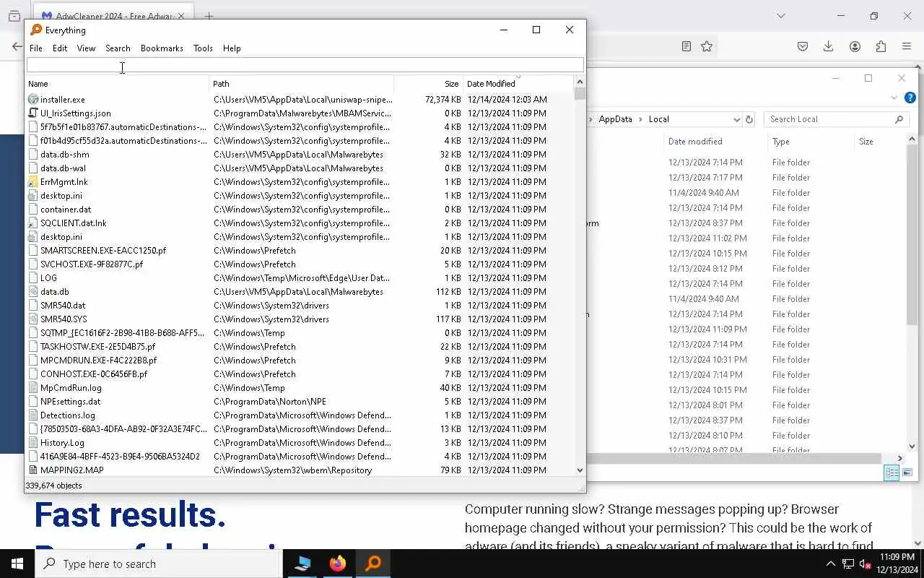This screenshot has height=578, width=924.
Task: Focus the Everything search box
Action: pyautogui.click(x=305, y=65)
